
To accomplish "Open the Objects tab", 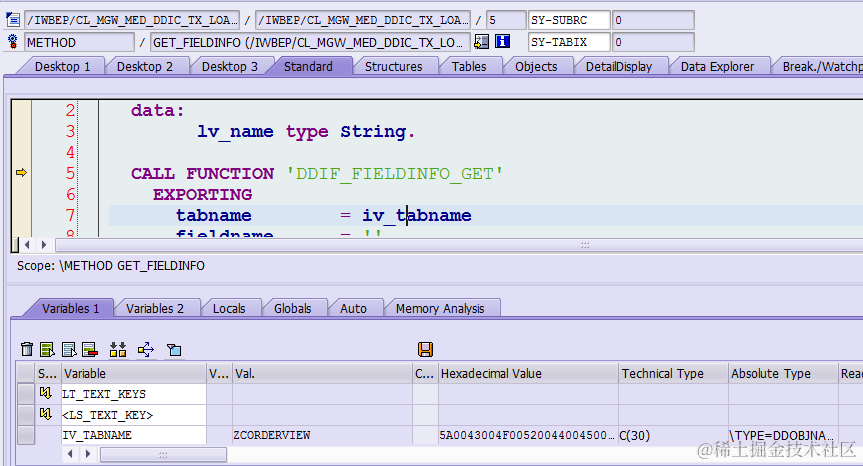I will pos(536,67).
